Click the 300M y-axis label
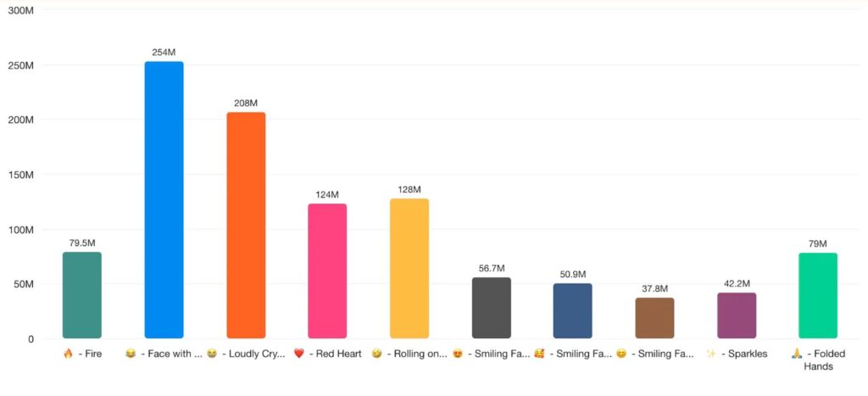 tap(23, 10)
